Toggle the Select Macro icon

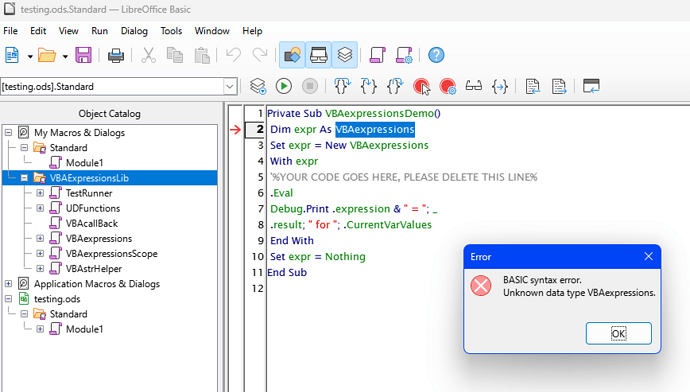319,55
